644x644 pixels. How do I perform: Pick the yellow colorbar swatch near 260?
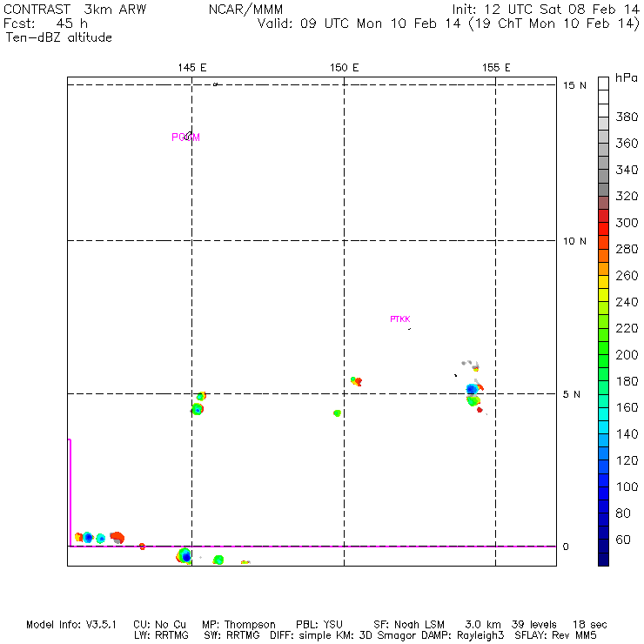(x=603, y=282)
